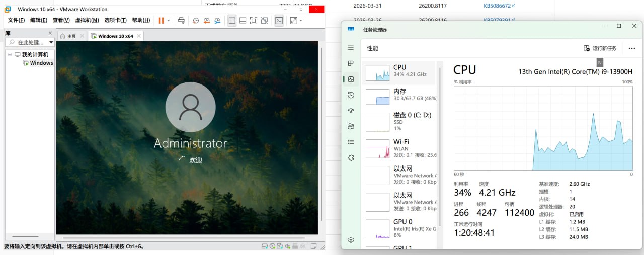644x255 pixels.
Task: Open the 查看(V) menu
Action: coord(61,20)
